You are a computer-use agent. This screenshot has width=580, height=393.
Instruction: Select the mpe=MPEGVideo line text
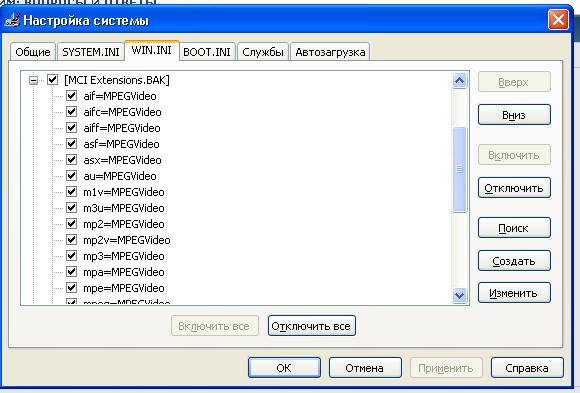pyautogui.click(x=124, y=288)
